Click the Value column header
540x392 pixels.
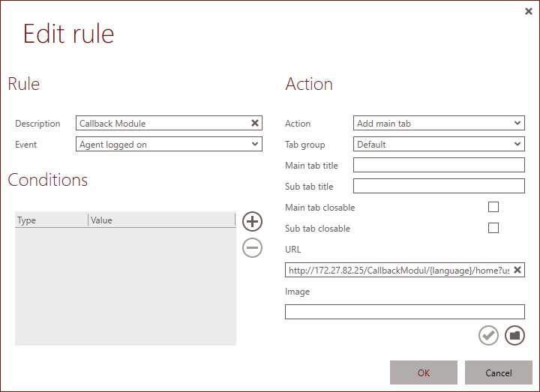(x=160, y=220)
